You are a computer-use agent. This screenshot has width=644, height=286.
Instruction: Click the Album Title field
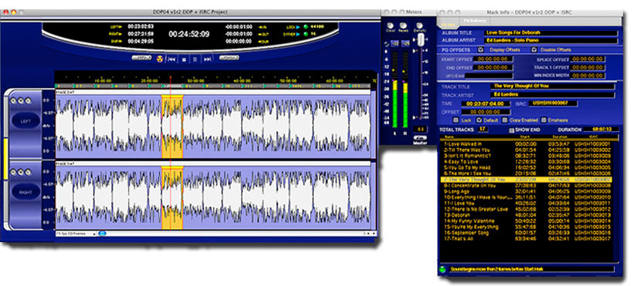551,33
